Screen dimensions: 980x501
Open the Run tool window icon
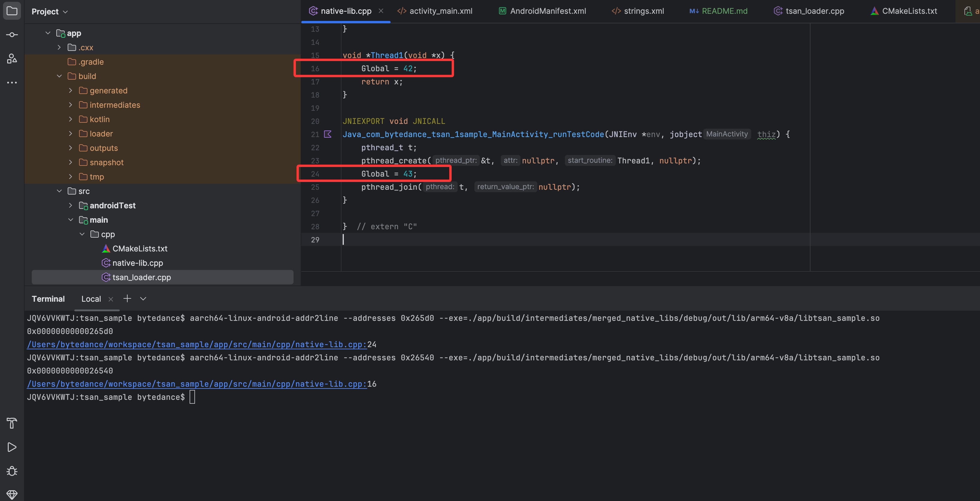point(12,447)
